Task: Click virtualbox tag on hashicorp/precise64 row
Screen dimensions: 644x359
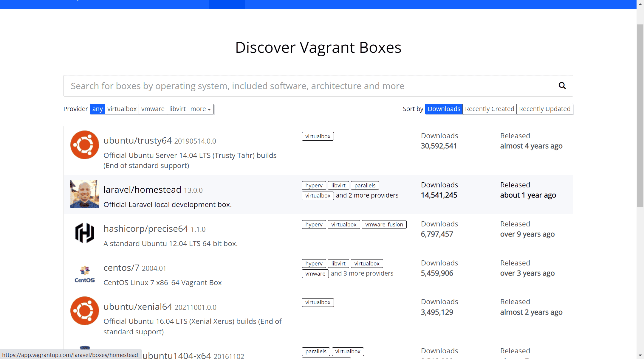Action: [x=344, y=225]
